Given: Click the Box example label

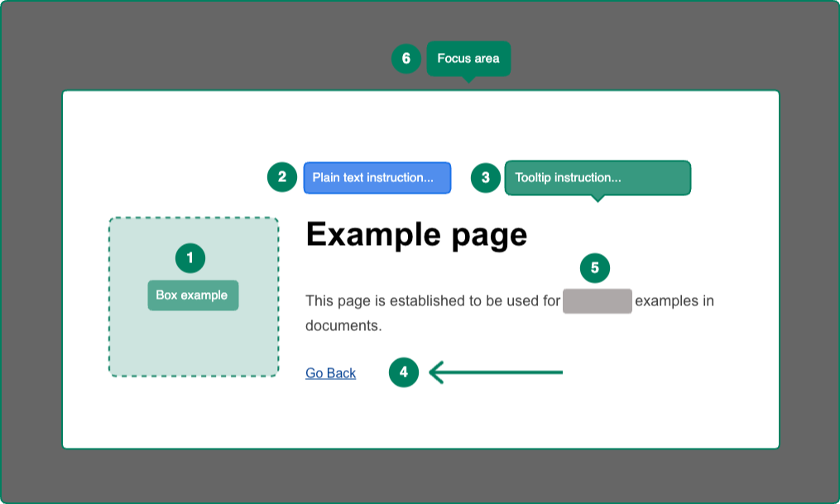Looking at the screenshot, I should [x=193, y=295].
